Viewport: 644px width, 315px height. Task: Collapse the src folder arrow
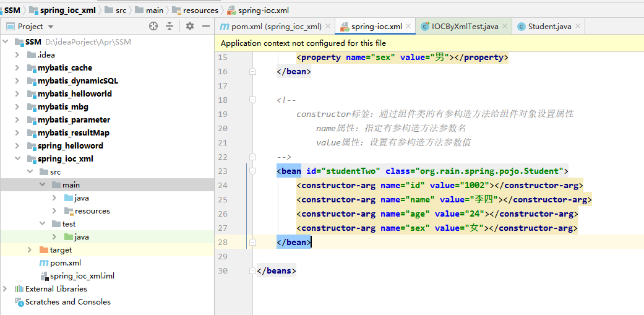(30, 172)
